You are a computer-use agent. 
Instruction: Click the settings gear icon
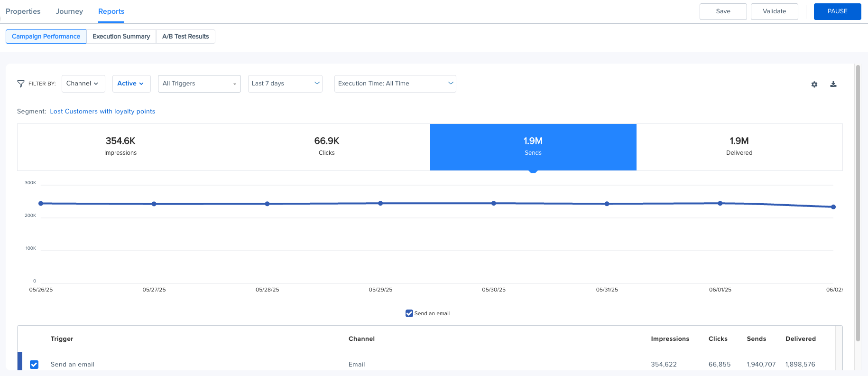(814, 85)
